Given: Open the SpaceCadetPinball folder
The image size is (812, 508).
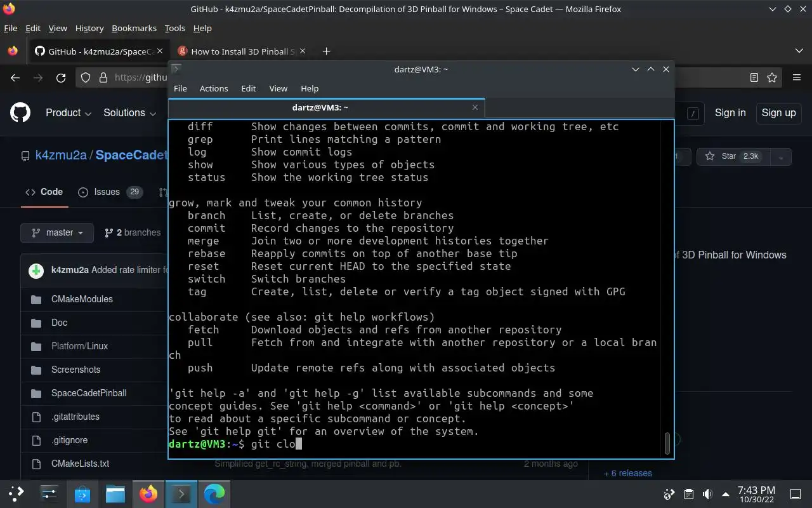Looking at the screenshot, I should pyautogui.click(x=89, y=393).
